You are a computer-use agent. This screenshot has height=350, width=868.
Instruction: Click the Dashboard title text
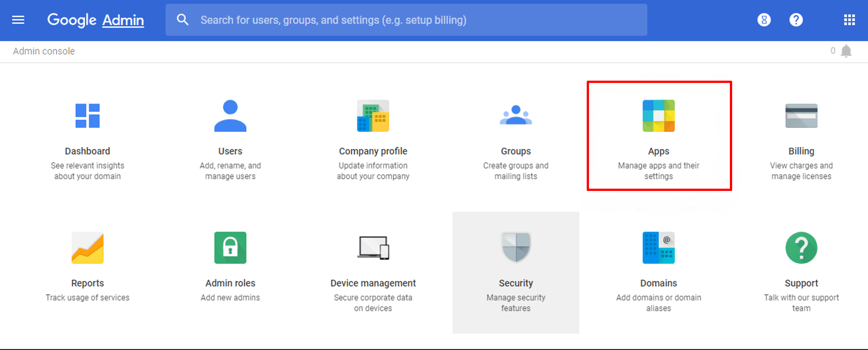pyautogui.click(x=88, y=151)
